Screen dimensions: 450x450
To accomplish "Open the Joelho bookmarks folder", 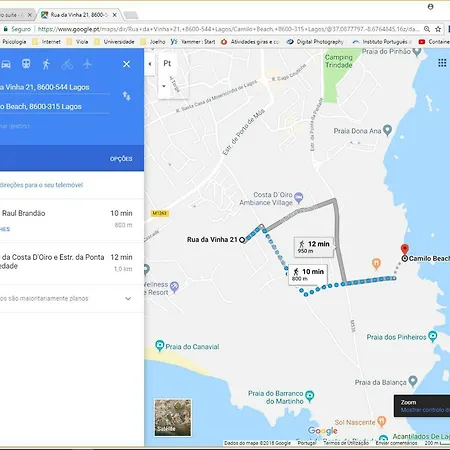I will pos(153,42).
